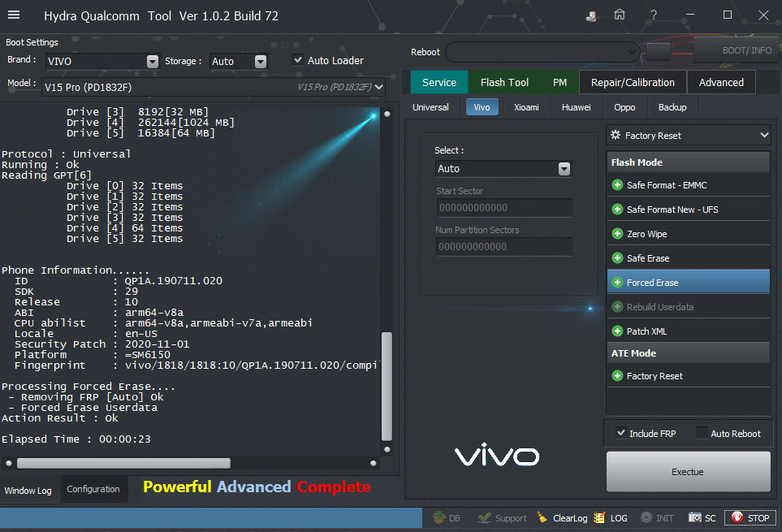
Task: Click the Exectue button
Action: point(688,472)
